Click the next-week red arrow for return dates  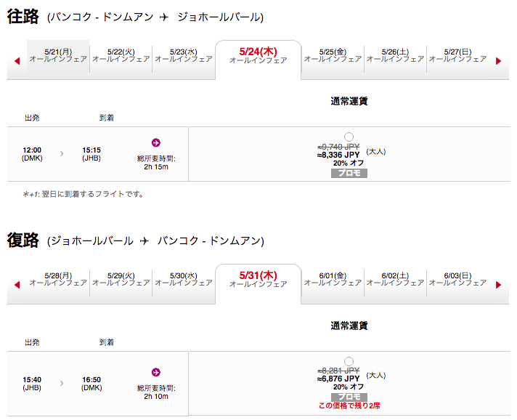pos(499,285)
